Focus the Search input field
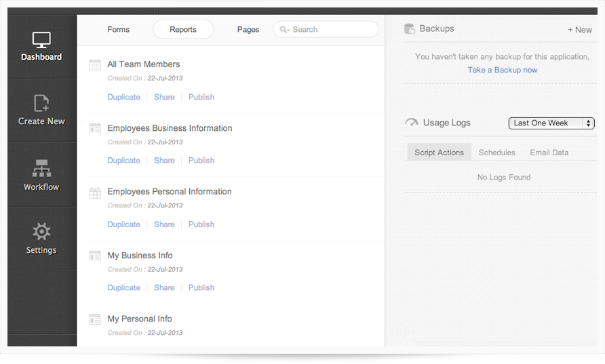 pyautogui.click(x=332, y=30)
